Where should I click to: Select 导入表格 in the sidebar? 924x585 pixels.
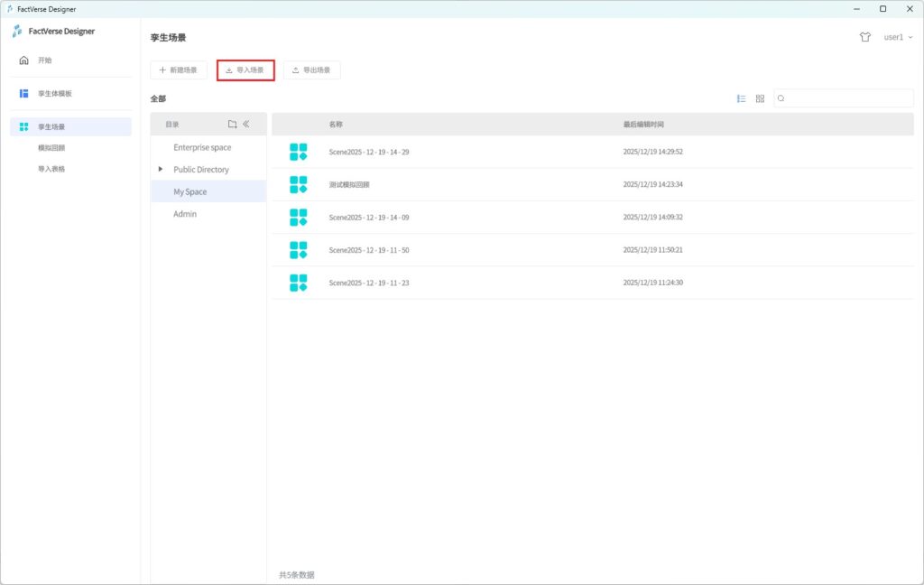51,169
